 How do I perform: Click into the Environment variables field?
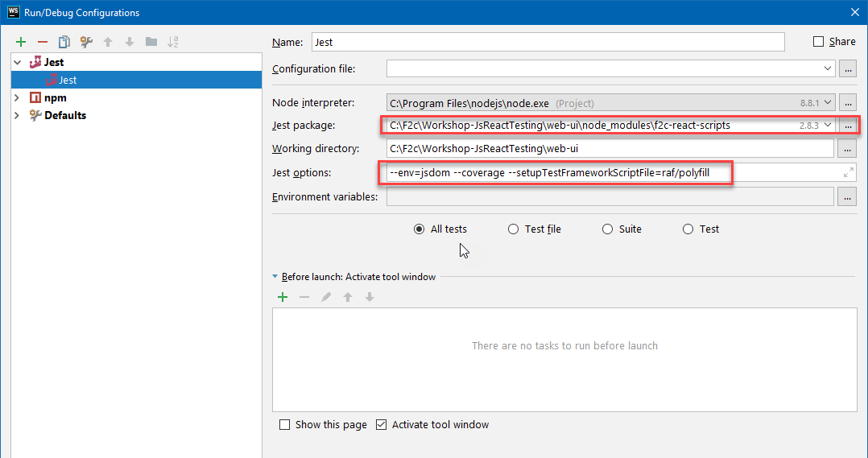[x=610, y=197]
